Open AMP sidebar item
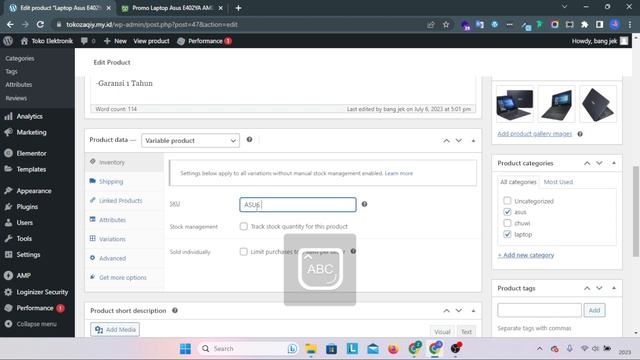Viewport: 640px width, 360px height. point(23,276)
